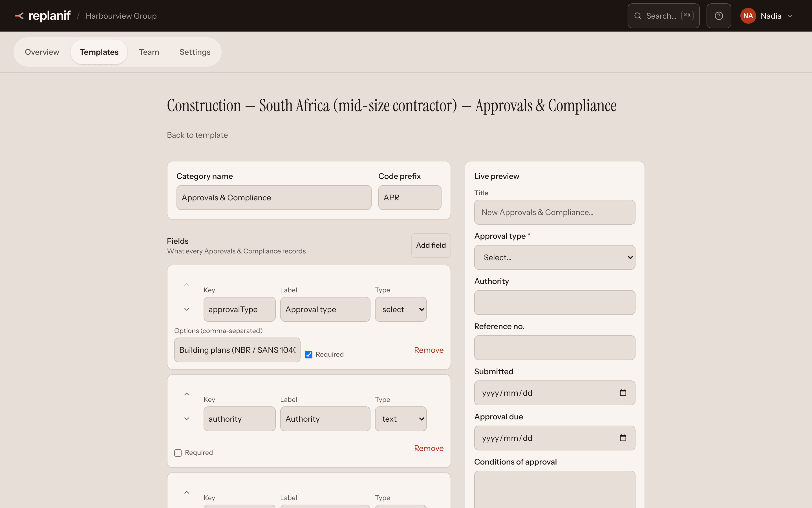Image resolution: width=812 pixels, height=508 pixels.
Task: Open calendar picker for Submitted date
Action: coord(623,393)
